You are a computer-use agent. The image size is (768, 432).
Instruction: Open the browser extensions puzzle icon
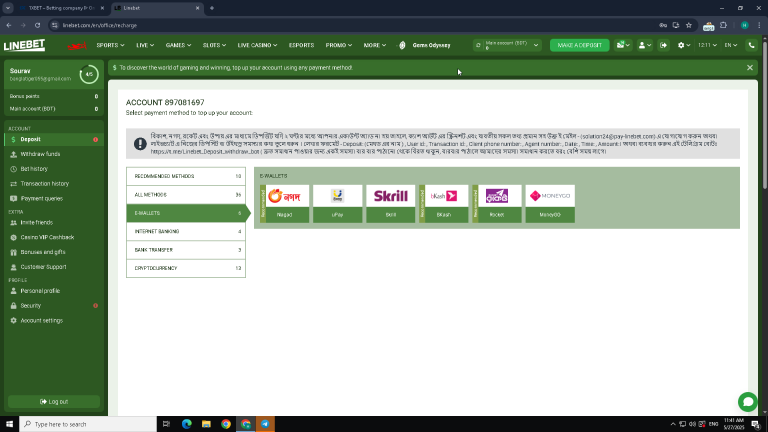(x=723, y=25)
